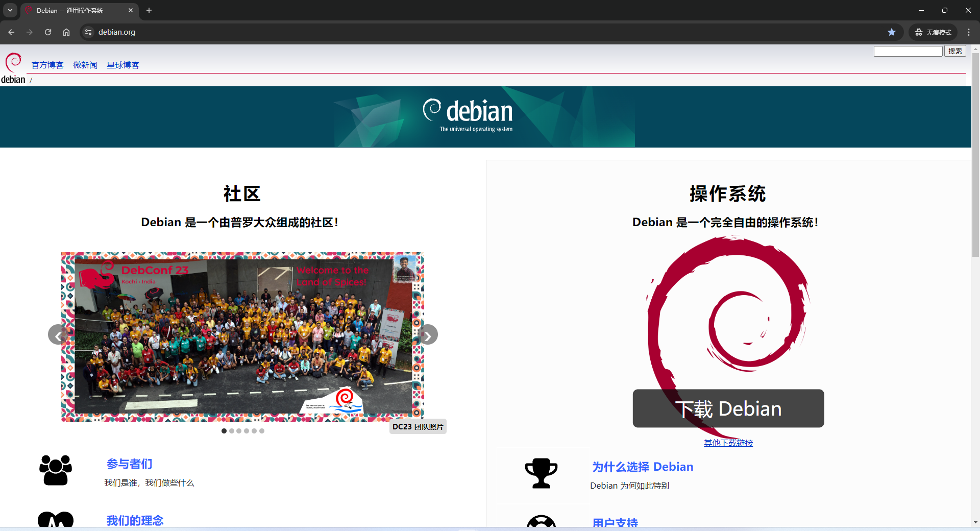
Task: Open the incognito mode indicator (无痕模式)
Action: point(933,32)
